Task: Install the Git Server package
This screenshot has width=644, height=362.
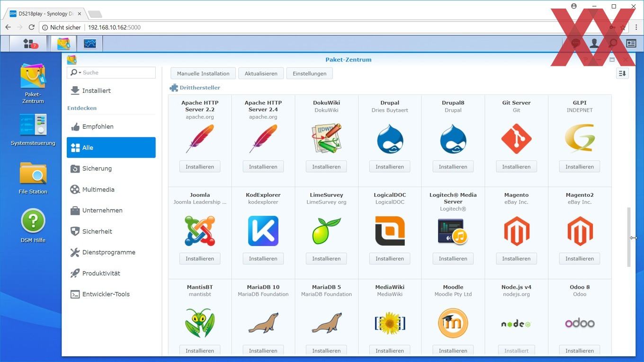Action: pyautogui.click(x=516, y=167)
